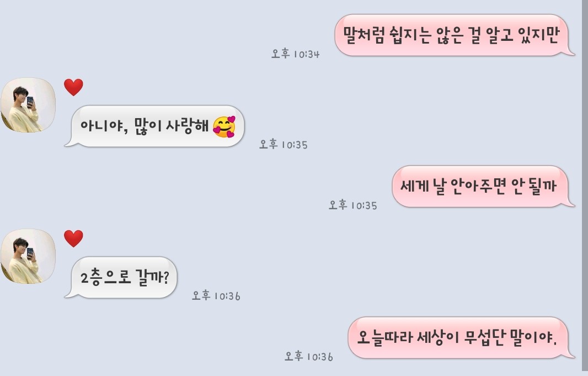Click 오후 10:35 timestamp beside 아니야 message

(x=284, y=145)
